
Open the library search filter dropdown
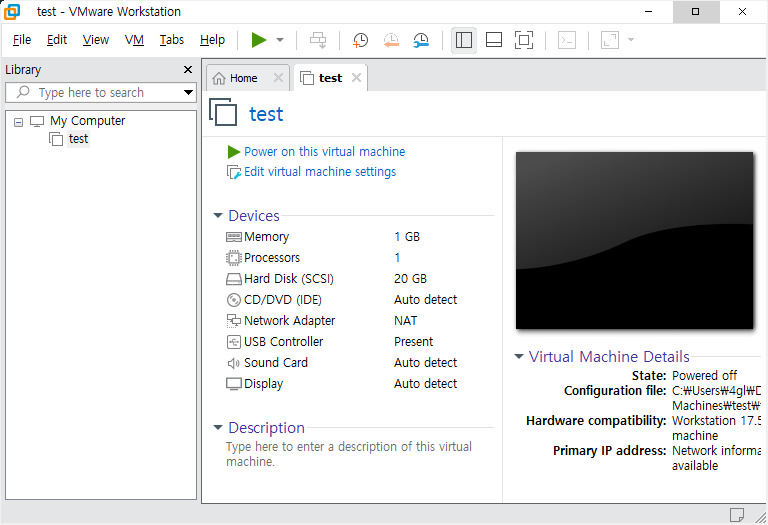pos(188,93)
